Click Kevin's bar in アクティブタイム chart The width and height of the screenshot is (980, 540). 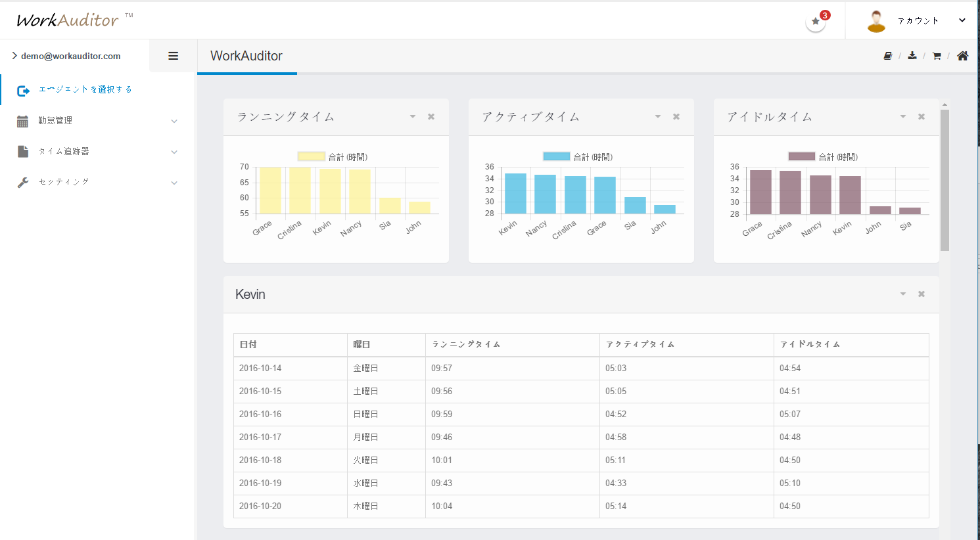515,194
